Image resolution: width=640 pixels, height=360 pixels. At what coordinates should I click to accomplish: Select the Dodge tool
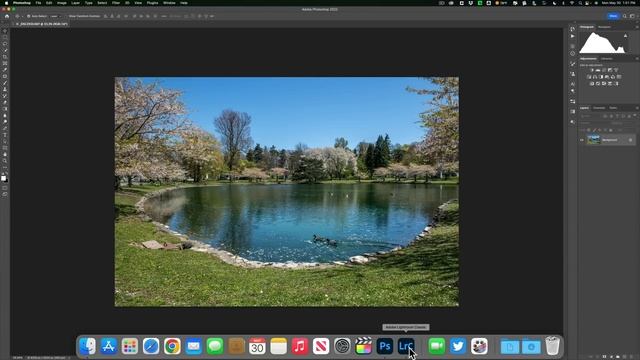[5, 121]
